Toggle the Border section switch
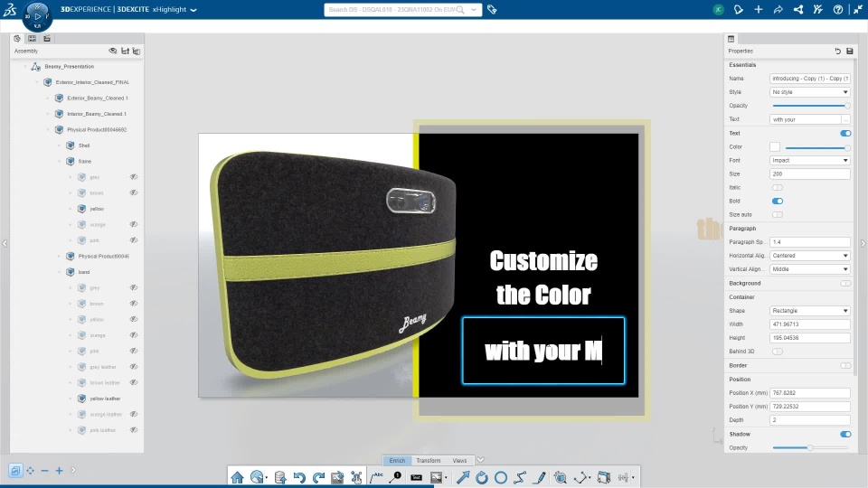Image resolution: width=868 pixels, height=488 pixels. 845,366
